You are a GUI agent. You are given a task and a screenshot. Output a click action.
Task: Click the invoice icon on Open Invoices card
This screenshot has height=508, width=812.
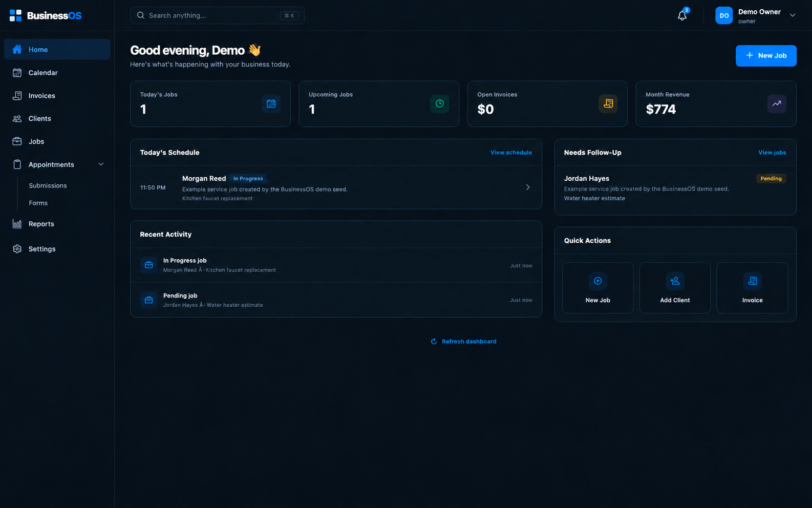click(x=608, y=103)
